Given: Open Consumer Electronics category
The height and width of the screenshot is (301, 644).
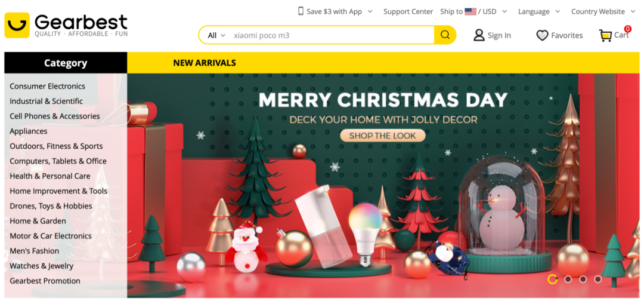Looking at the screenshot, I should [48, 86].
